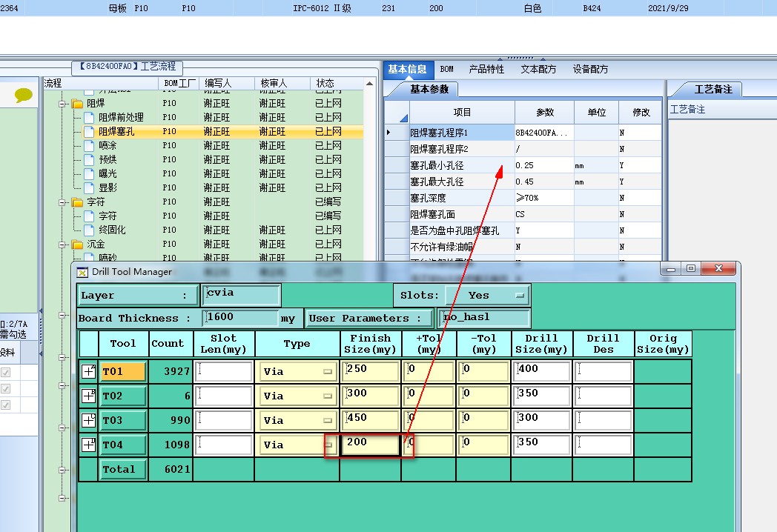
Task: Click the T01 tool button
Action: pos(123,371)
